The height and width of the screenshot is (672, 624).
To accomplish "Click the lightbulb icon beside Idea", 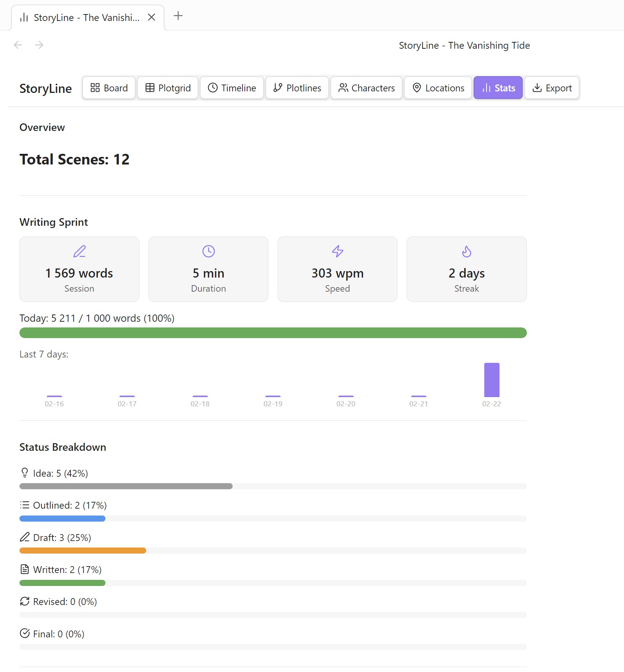I will [x=25, y=473].
